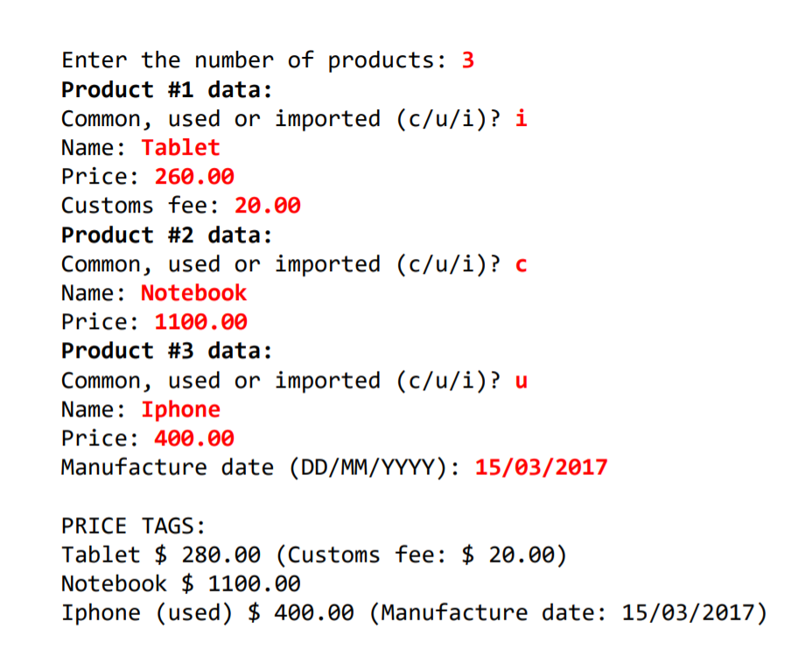Click the red 'Notebook' name value
The height and width of the screenshot is (664, 812).
click(193, 294)
